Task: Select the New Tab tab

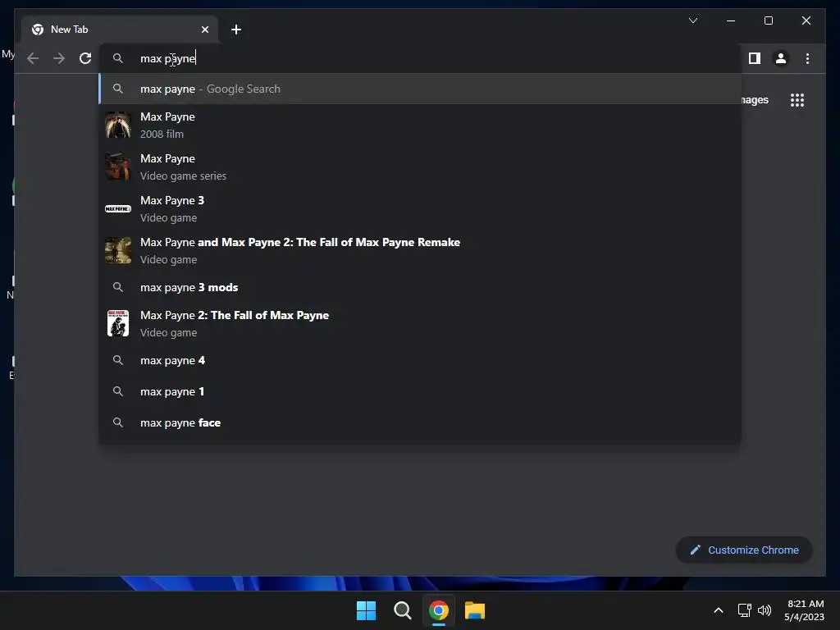Action: (x=120, y=30)
